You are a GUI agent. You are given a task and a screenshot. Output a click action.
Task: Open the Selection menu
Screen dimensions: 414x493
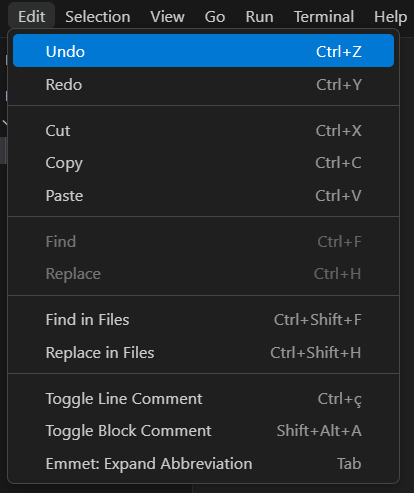(x=98, y=16)
